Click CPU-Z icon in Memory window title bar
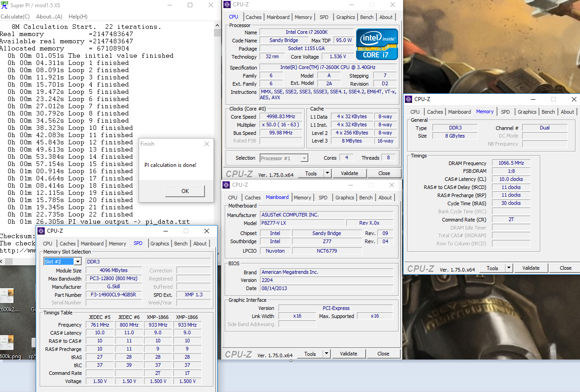The image size is (580, 392). point(408,99)
